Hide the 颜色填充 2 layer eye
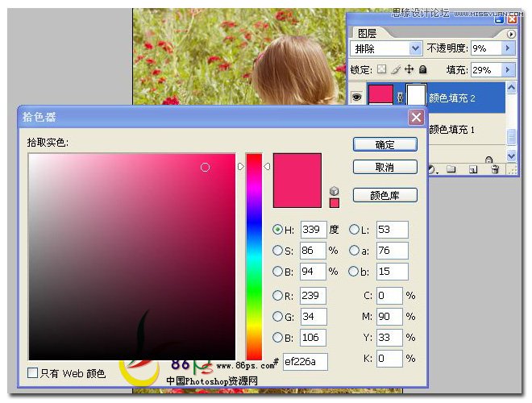Image resolution: width=532 pixels, height=403 pixels. click(x=356, y=98)
